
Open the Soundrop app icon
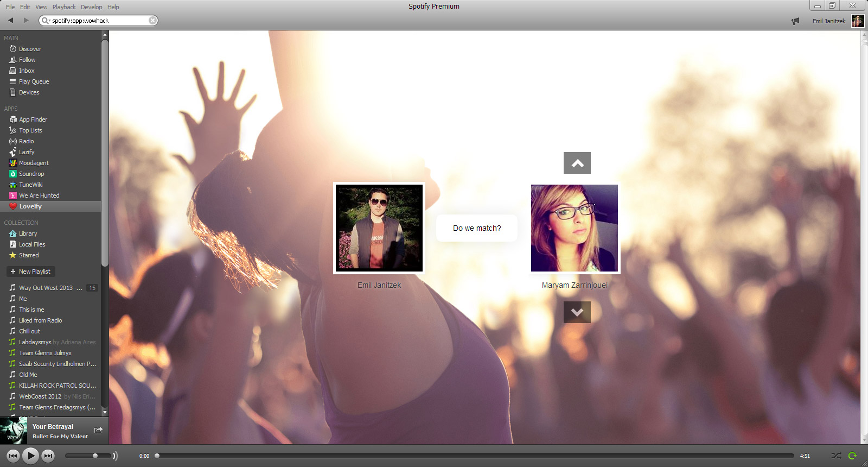[x=13, y=174]
